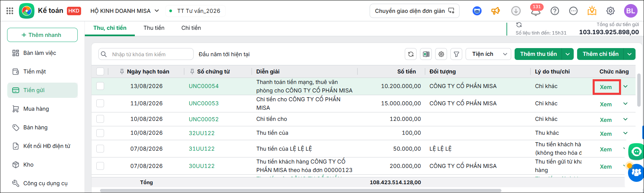Image resolution: width=644 pixels, height=193 pixels.
Task: Open Mua hàng in sidebar
Action: (x=43, y=109)
